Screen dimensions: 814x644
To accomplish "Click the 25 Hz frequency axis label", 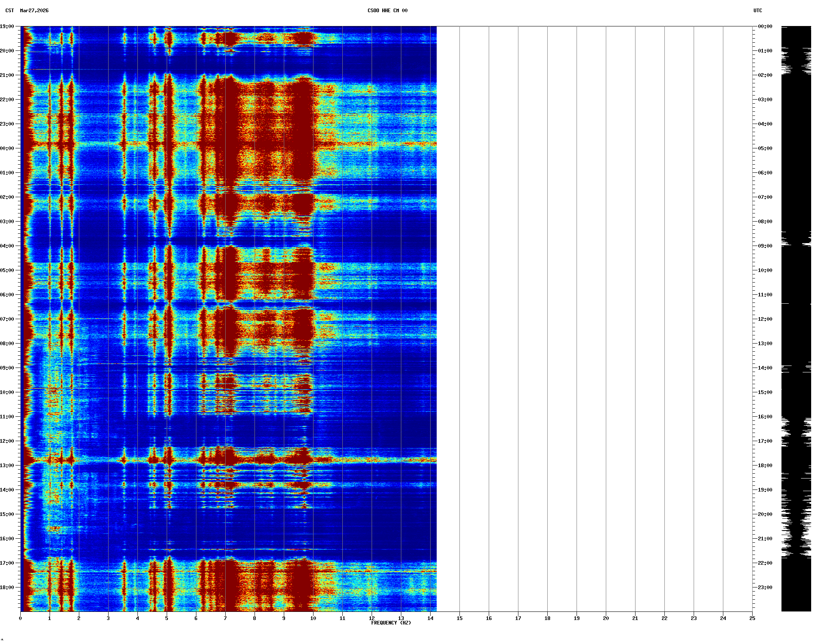I will click(752, 618).
